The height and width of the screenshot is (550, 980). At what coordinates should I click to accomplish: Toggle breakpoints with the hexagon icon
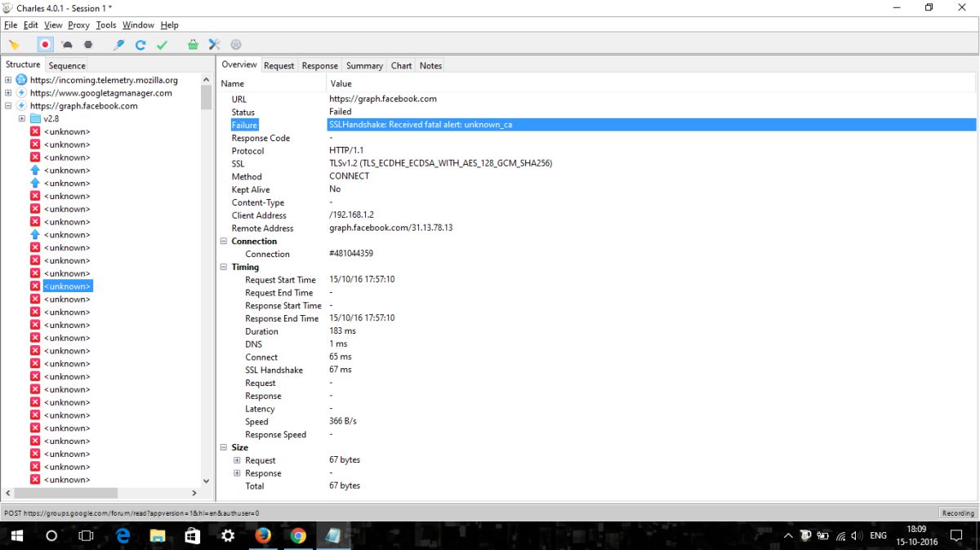click(88, 45)
